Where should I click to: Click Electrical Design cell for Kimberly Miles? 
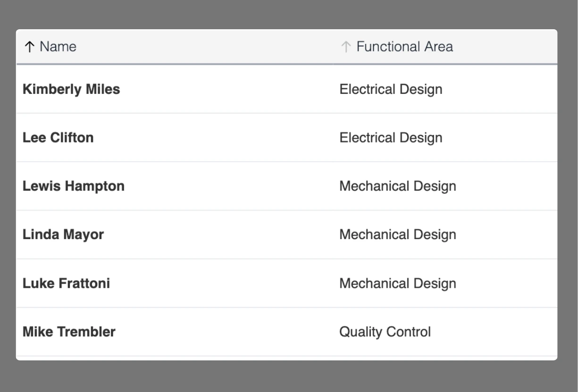[391, 89]
